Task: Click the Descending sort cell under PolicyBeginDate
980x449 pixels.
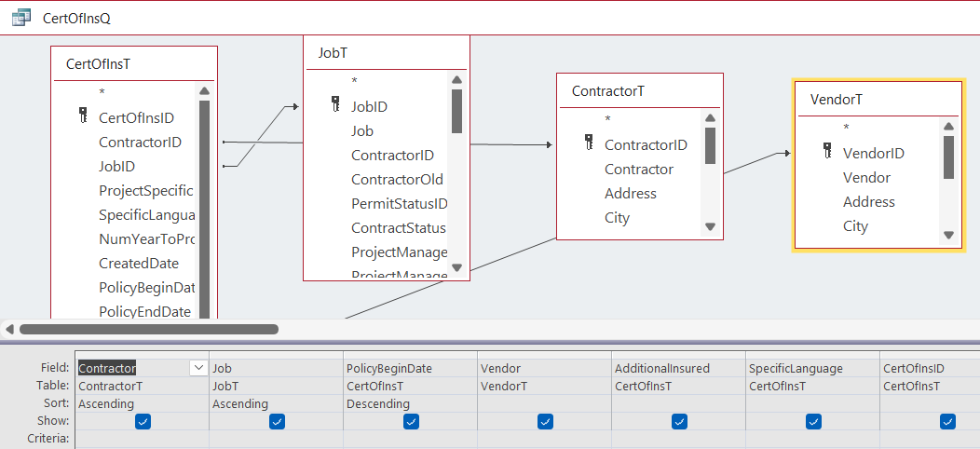Action: (411, 404)
